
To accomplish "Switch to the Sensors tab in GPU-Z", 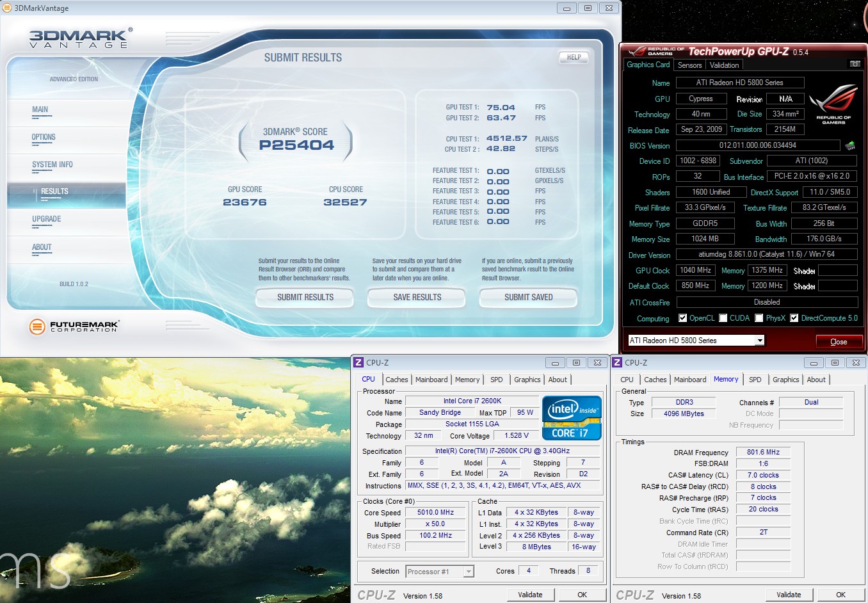I will pos(689,65).
